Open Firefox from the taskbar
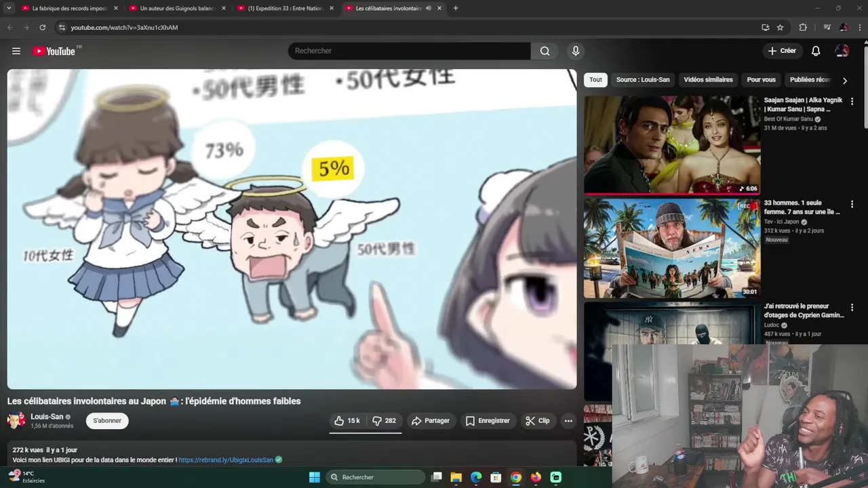Screen dimensions: 868x488 pos(536,477)
